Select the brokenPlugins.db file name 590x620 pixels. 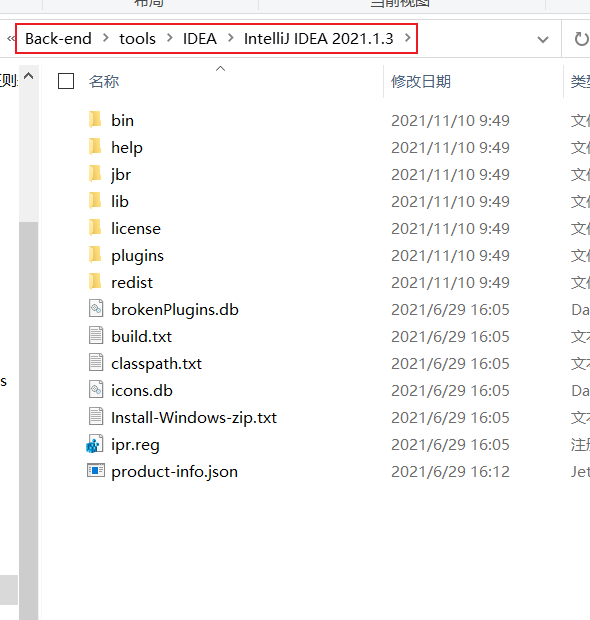point(175,310)
